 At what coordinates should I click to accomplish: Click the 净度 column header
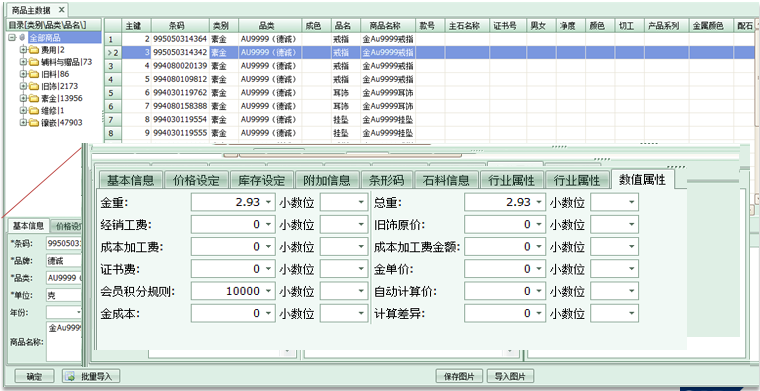tap(570, 26)
